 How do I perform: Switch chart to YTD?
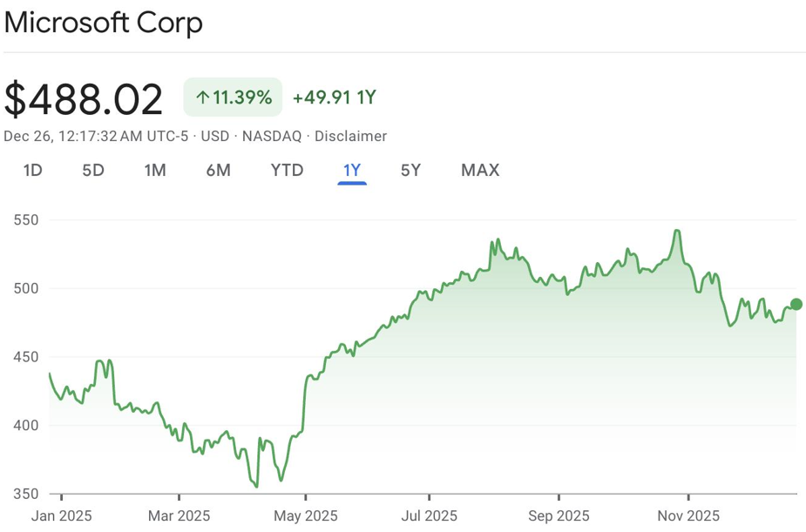(287, 170)
